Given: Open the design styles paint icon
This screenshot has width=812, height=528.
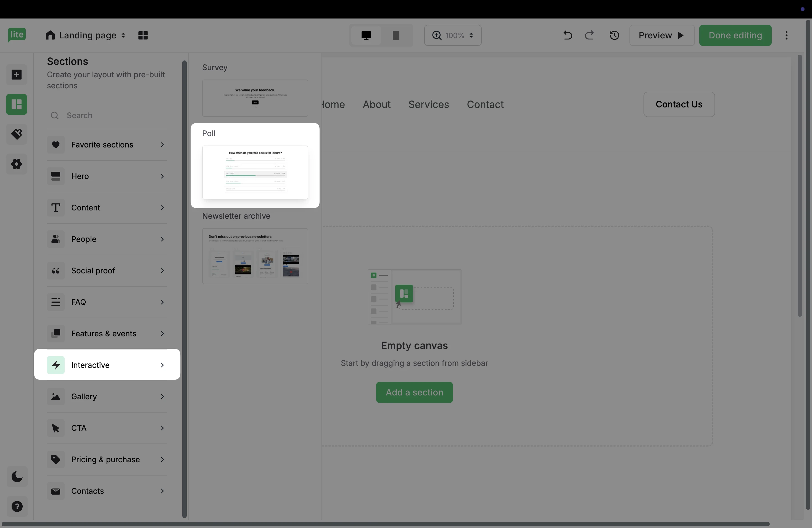Looking at the screenshot, I should pyautogui.click(x=16, y=134).
